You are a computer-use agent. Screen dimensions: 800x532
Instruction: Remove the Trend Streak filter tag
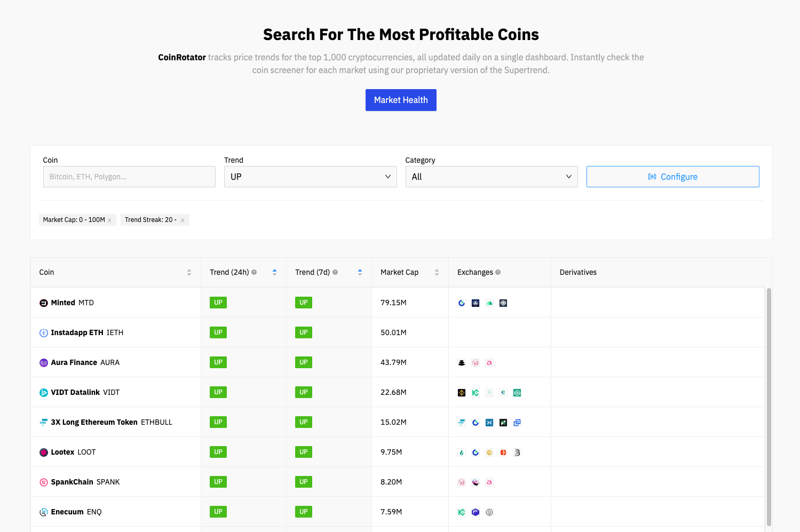pyautogui.click(x=183, y=220)
